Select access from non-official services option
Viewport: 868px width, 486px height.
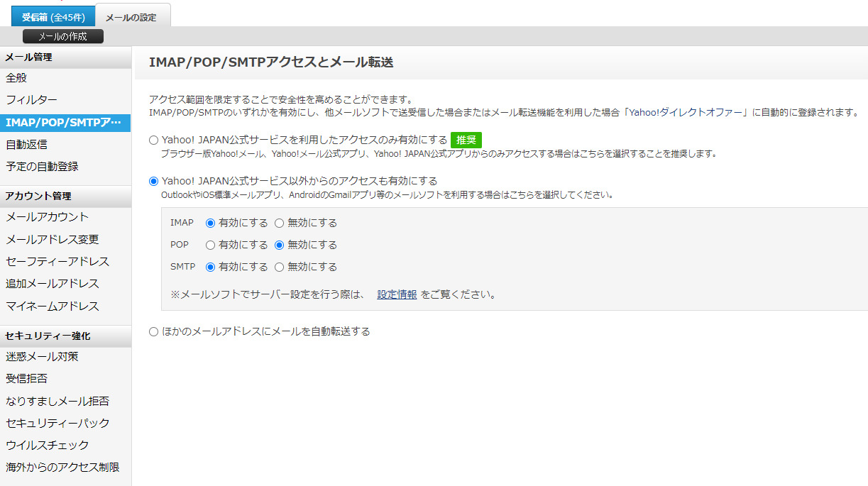[154, 181]
